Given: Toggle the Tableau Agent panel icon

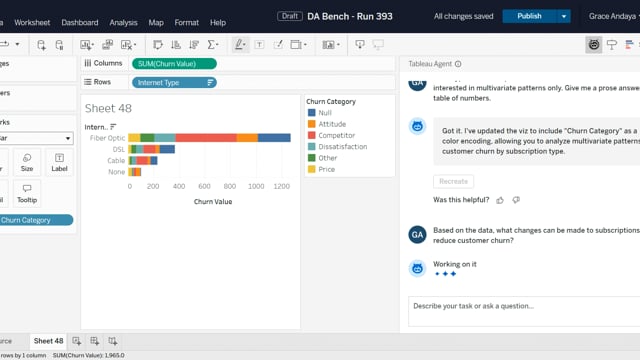Looking at the screenshot, I should pos(593,44).
